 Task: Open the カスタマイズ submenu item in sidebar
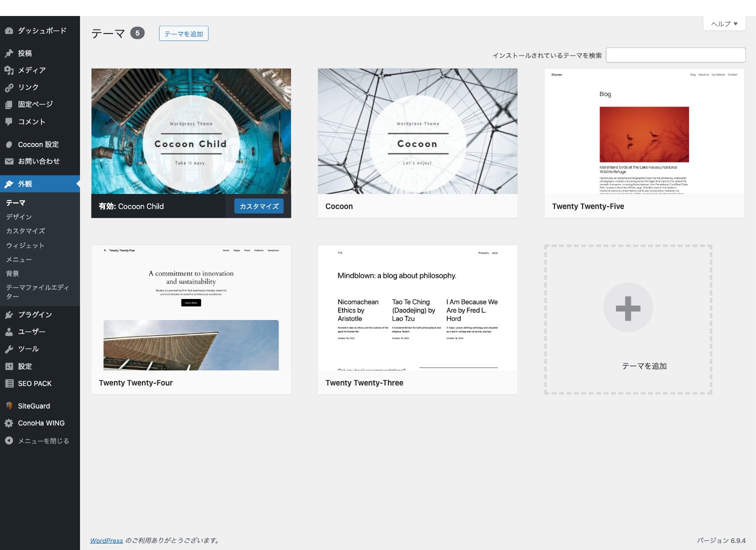[x=25, y=231]
